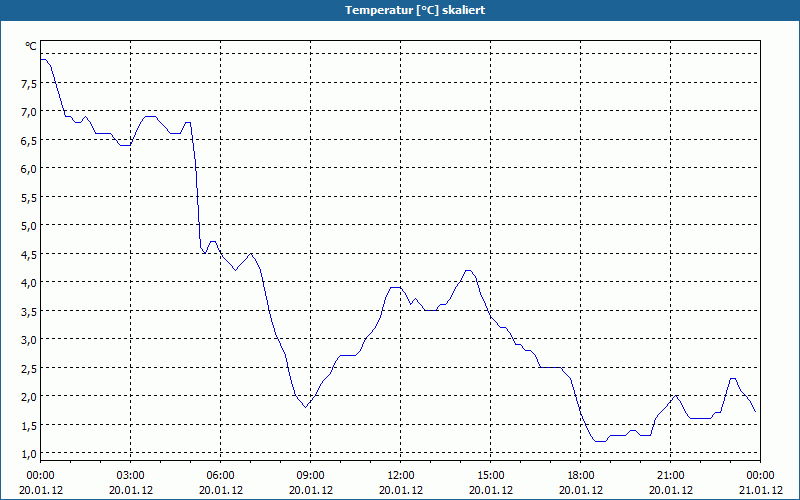Click the curve minimum near 09:00
This screenshot has width=800, height=500.
pyautogui.click(x=306, y=407)
